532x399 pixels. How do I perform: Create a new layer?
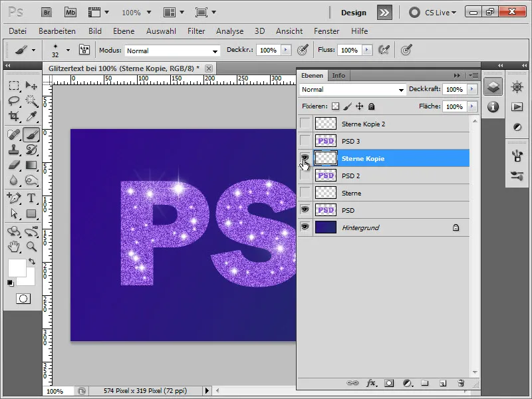tap(443, 383)
